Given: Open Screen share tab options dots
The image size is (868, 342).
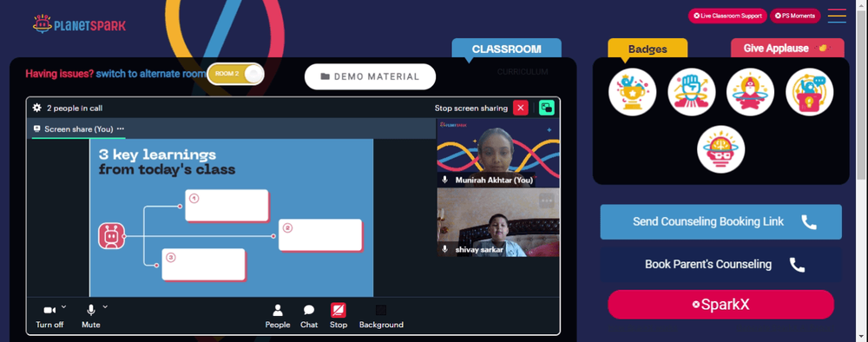Looking at the screenshot, I should 121,129.
